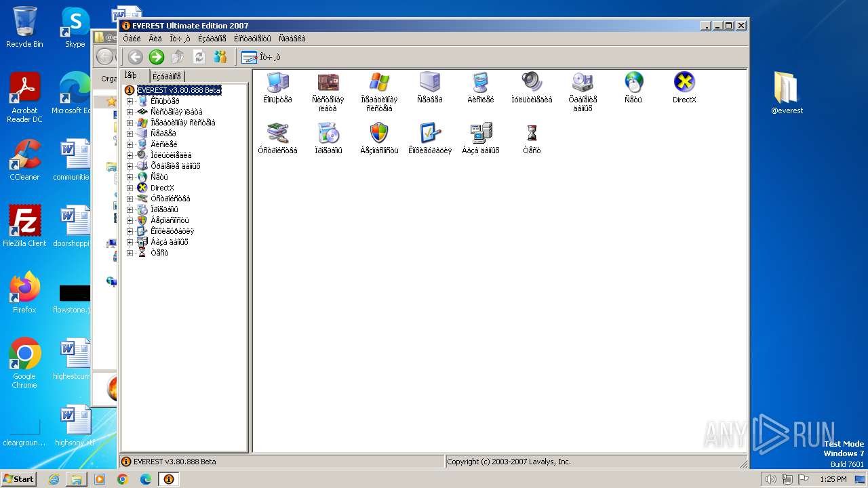Viewport: 868px width, 488px height.
Task: Click the Start button on the taskbar
Action: tap(19, 479)
